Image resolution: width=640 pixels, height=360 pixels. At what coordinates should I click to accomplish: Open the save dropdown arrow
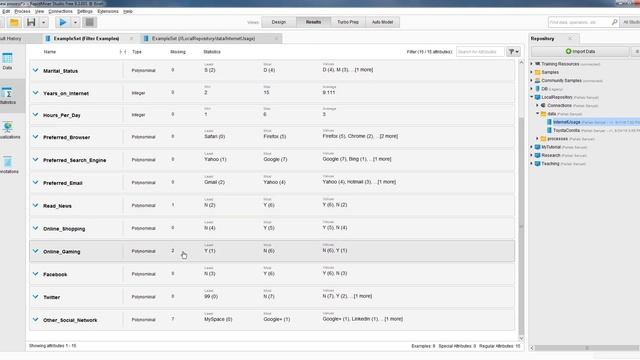click(x=43, y=22)
